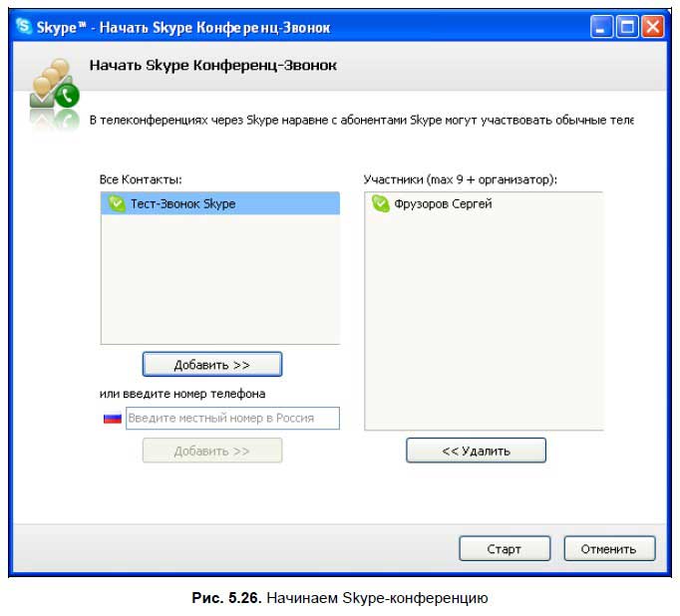Minimize the Skype conference window
The image size is (680, 616).
tap(602, 26)
